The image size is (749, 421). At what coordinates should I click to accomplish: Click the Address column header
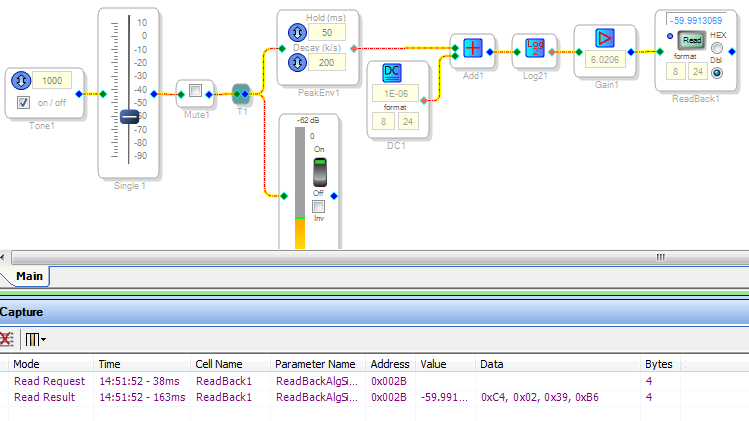click(x=390, y=364)
